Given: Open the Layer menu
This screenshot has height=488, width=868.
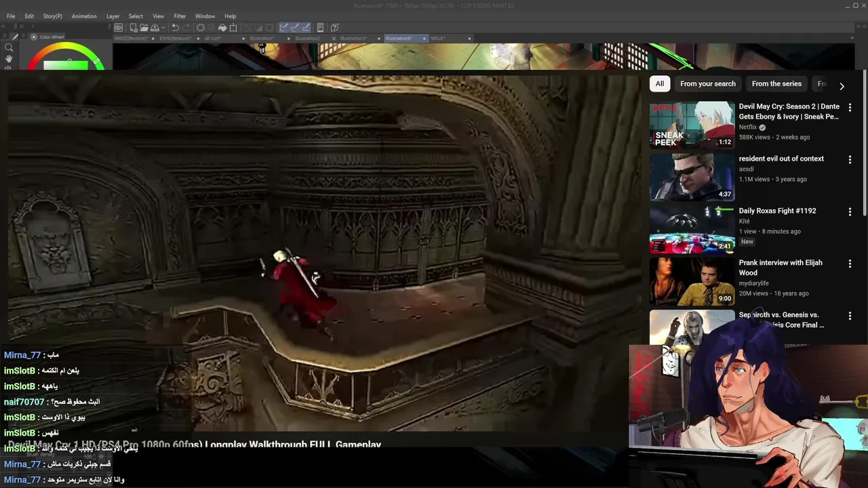Looking at the screenshot, I should (x=113, y=16).
